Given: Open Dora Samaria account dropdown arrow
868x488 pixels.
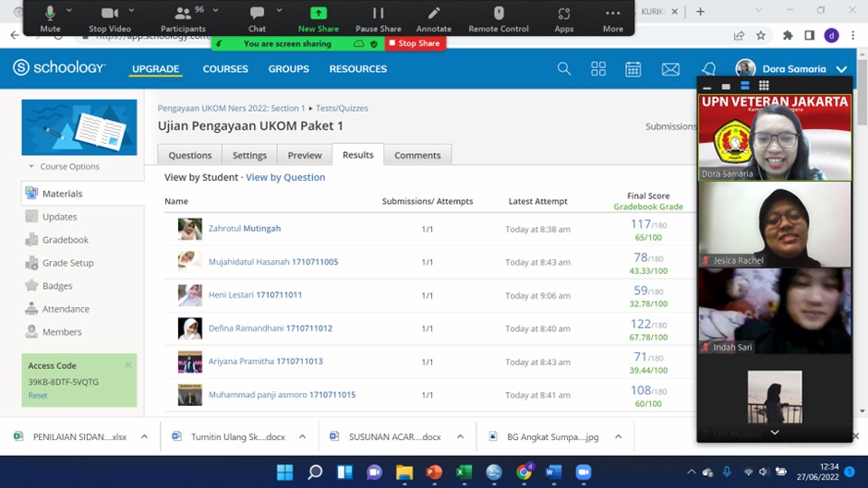Looking at the screenshot, I should pyautogui.click(x=841, y=69).
